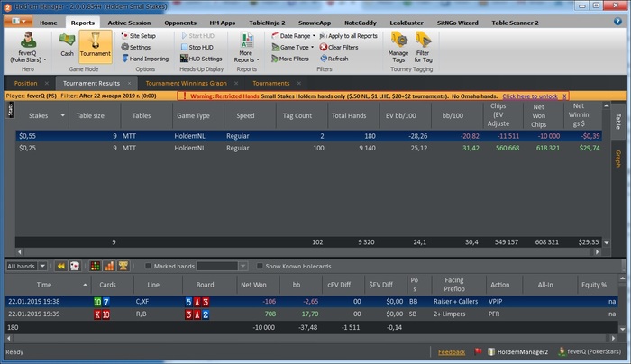Click the colored grid icon
This screenshot has width=631, height=364.
[95, 266]
